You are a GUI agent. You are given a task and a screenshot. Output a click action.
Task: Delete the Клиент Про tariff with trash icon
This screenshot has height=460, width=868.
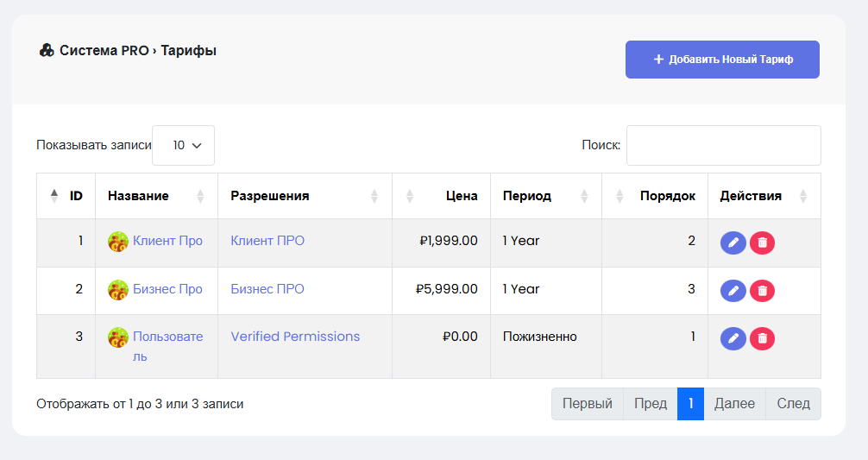click(x=762, y=243)
